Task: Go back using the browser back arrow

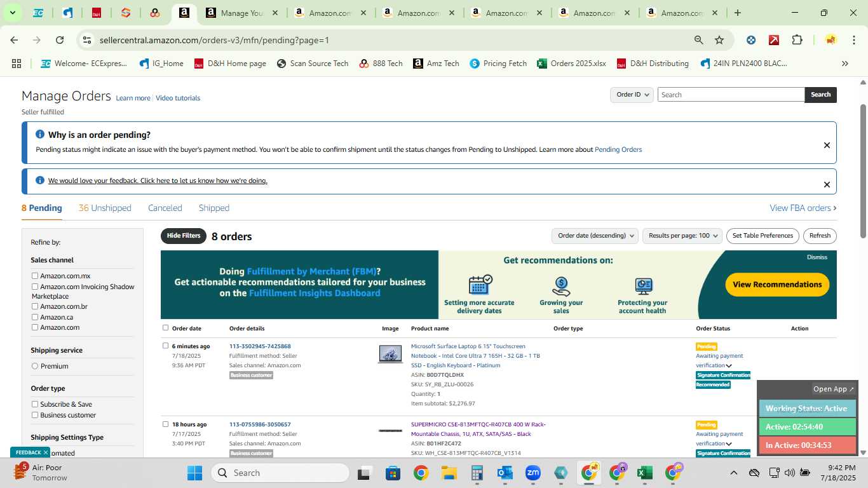Action: click(14, 40)
